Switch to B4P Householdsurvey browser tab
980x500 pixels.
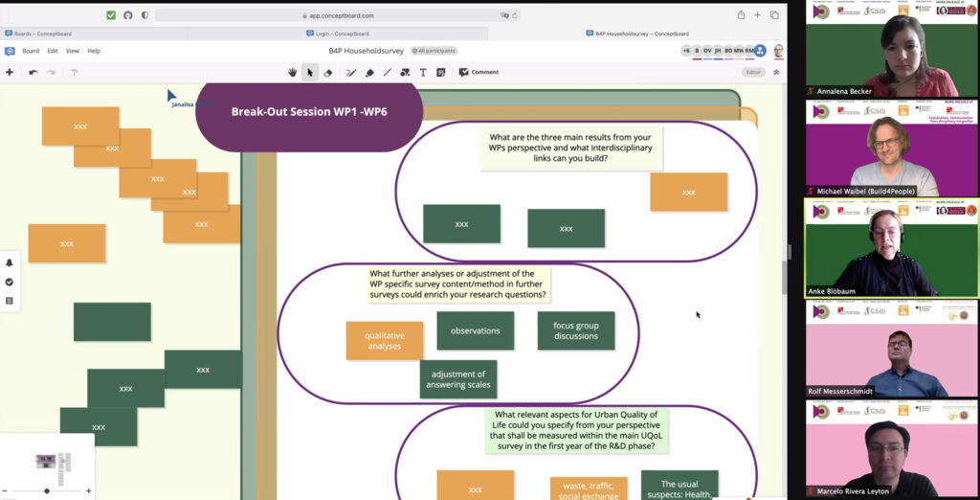tap(637, 34)
